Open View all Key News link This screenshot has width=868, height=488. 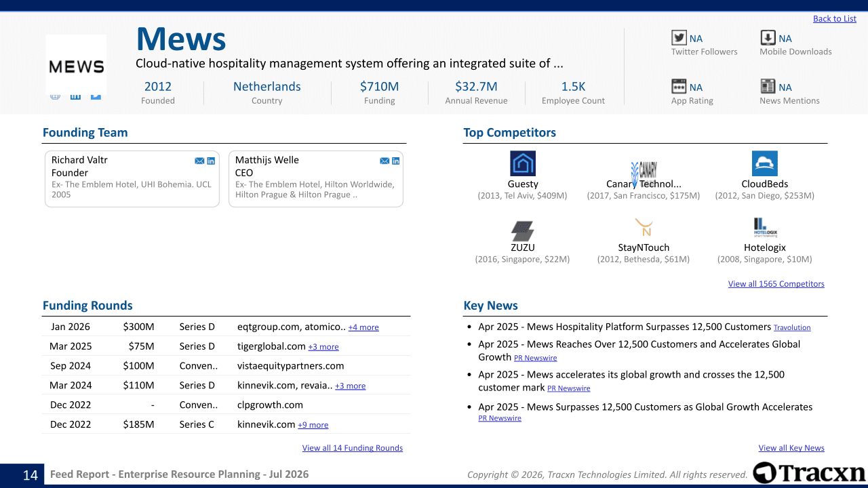(x=791, y=448)
